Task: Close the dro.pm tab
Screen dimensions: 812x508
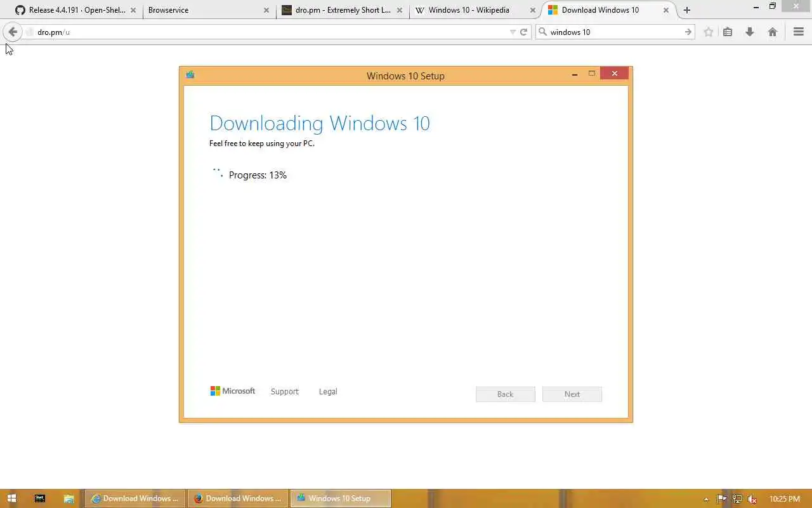Action: tap(400, 10)
